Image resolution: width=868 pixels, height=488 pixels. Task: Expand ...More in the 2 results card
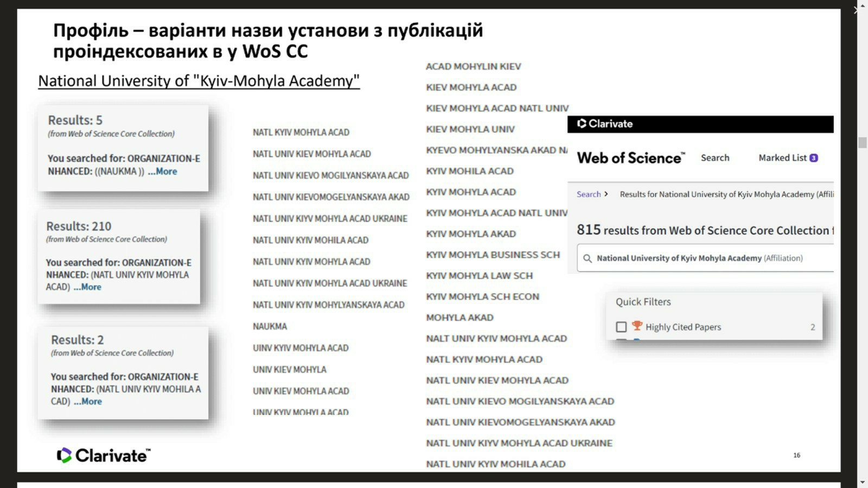[x=88, y=402]
